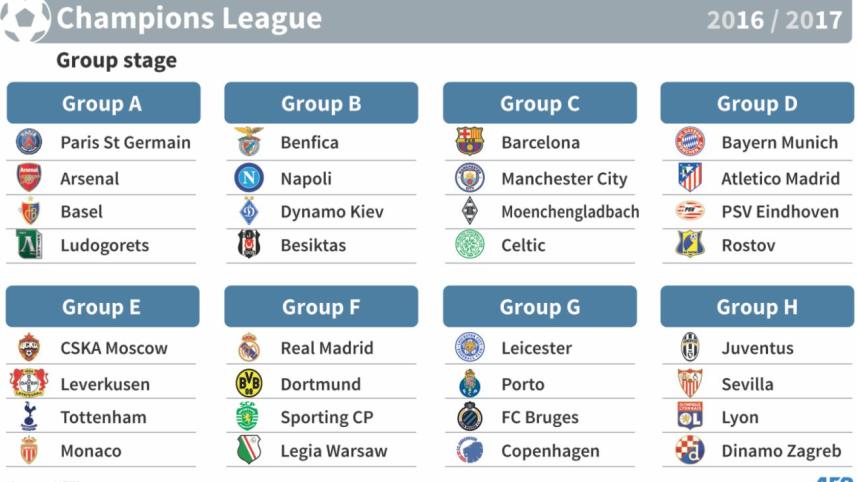Click the Group G header

[540, 307]
